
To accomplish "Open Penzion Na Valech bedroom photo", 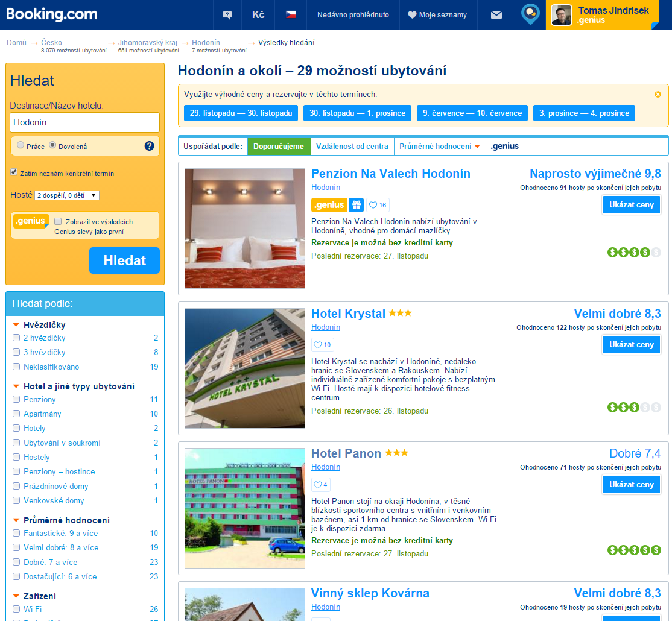I will (x=245, y=229).
